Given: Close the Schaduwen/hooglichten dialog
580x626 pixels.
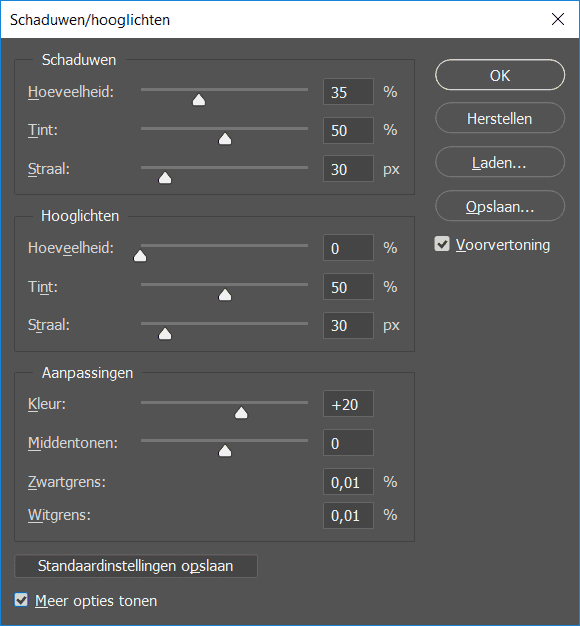Looking at the screenshot, I should coord(558,19).
